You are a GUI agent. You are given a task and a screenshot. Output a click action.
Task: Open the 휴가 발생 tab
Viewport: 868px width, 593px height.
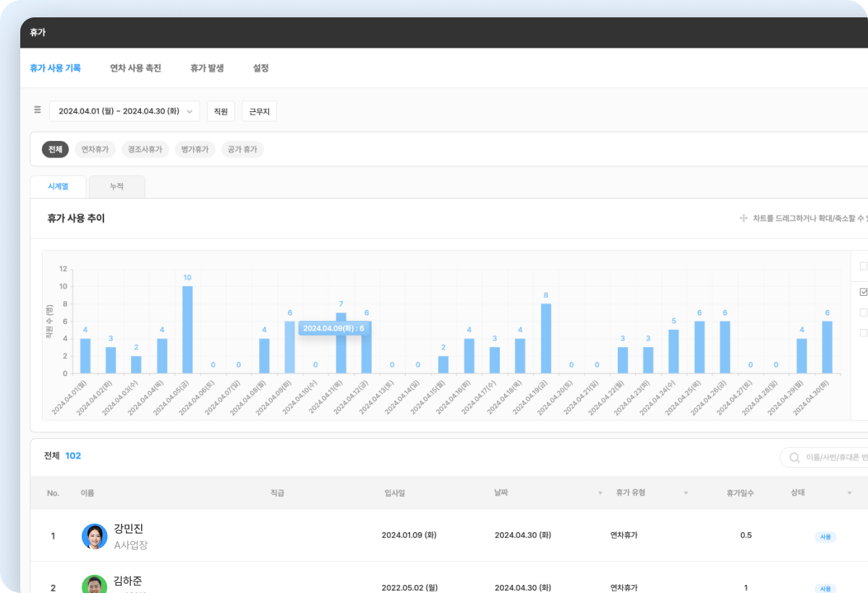point(207,68)
